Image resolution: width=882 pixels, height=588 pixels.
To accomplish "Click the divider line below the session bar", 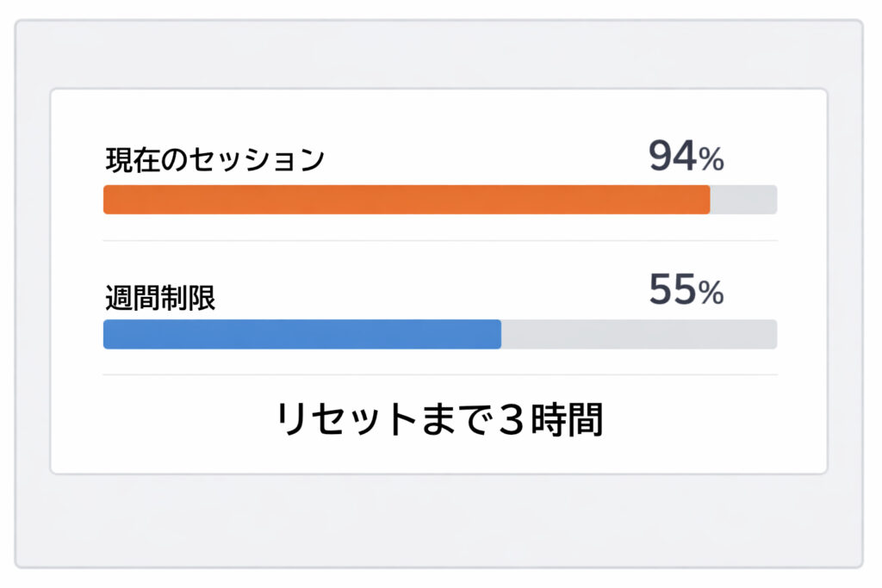I will pos(439,241).
